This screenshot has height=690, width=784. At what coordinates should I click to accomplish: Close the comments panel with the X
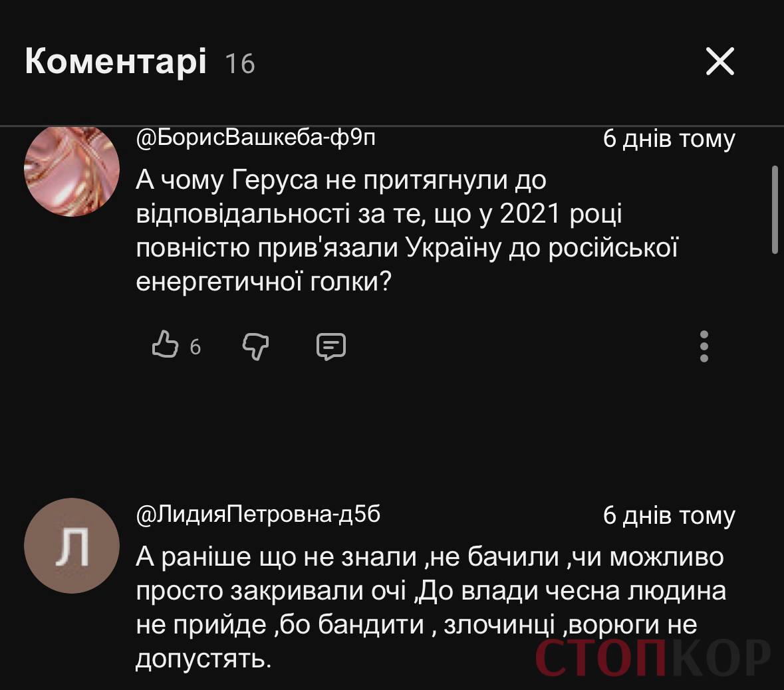click(720, 62)
